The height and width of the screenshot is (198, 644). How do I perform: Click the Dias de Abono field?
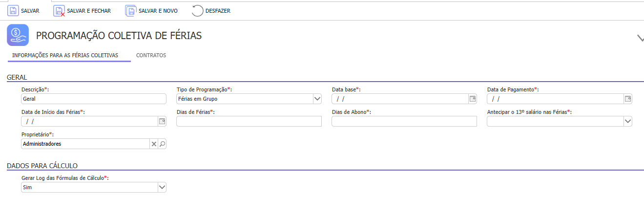404,121
